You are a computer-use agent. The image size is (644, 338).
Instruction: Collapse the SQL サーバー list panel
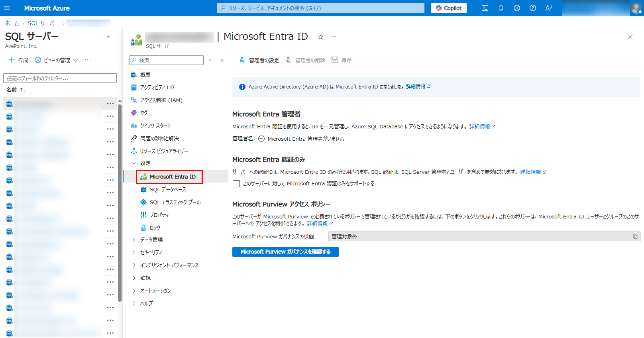[x=108, y=37]
